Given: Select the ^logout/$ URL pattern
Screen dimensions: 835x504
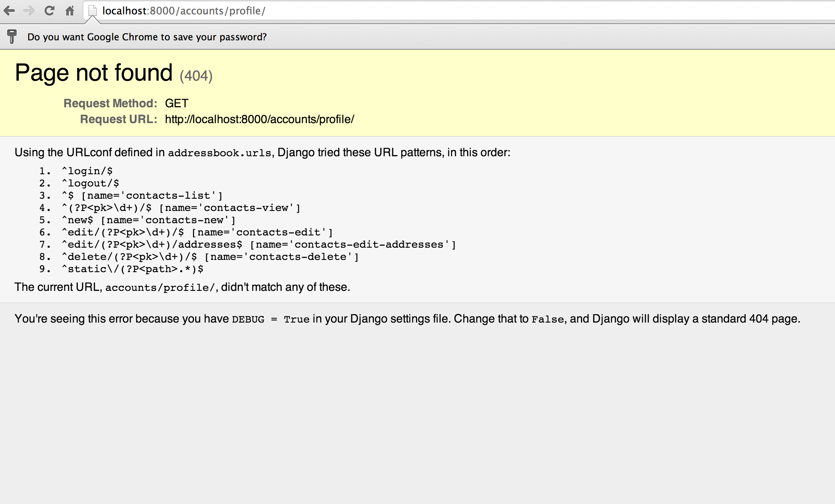Looking at the screenshot, I should [90, 183].
